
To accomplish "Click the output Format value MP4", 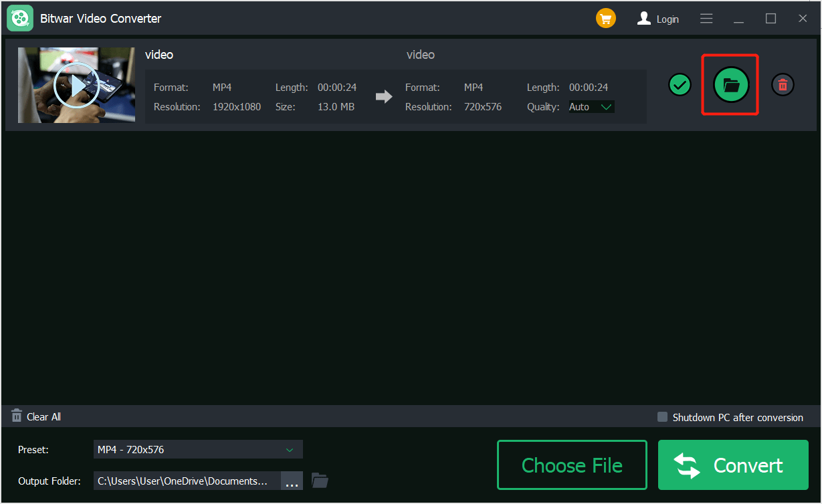I will pos(474,88).
